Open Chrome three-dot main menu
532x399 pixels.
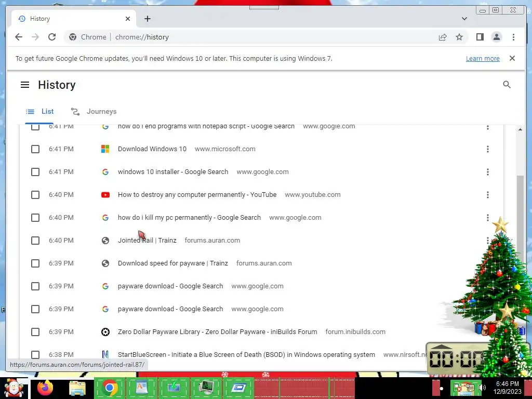513,37
